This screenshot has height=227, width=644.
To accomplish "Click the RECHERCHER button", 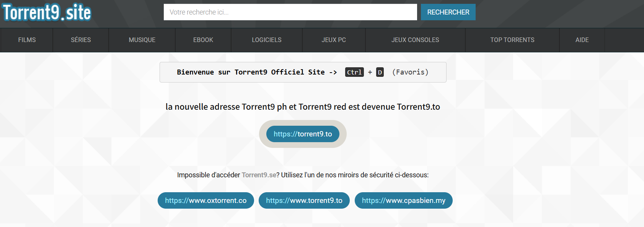I will (x=448, y=12).
